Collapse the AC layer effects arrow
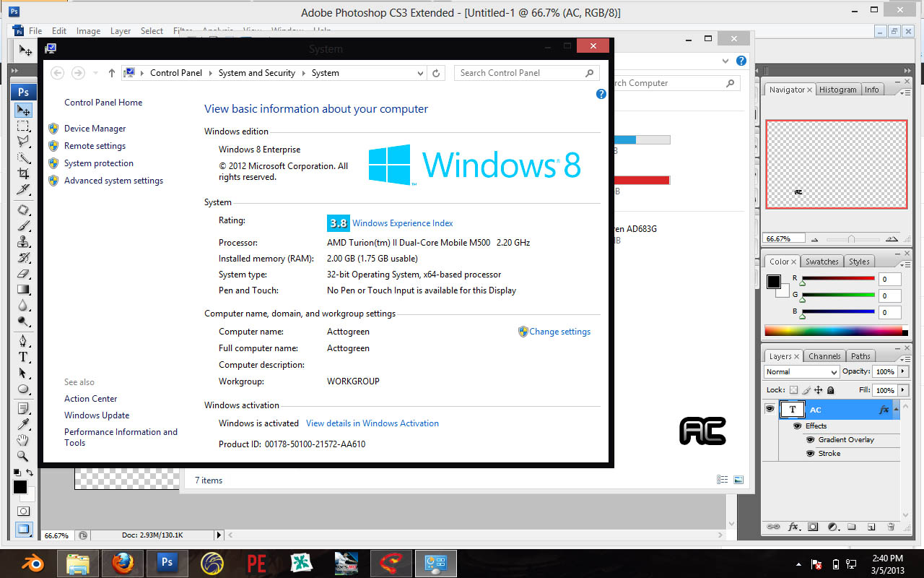This screenshot has height=578, width=924. click(897, 409)
